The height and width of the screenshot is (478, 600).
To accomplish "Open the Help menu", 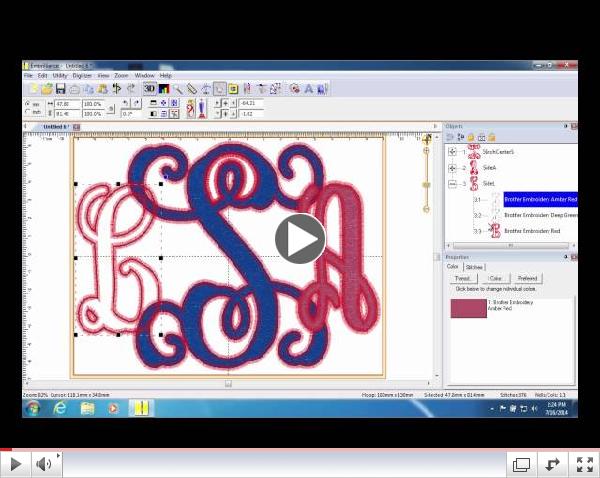I will coord(166,76).
